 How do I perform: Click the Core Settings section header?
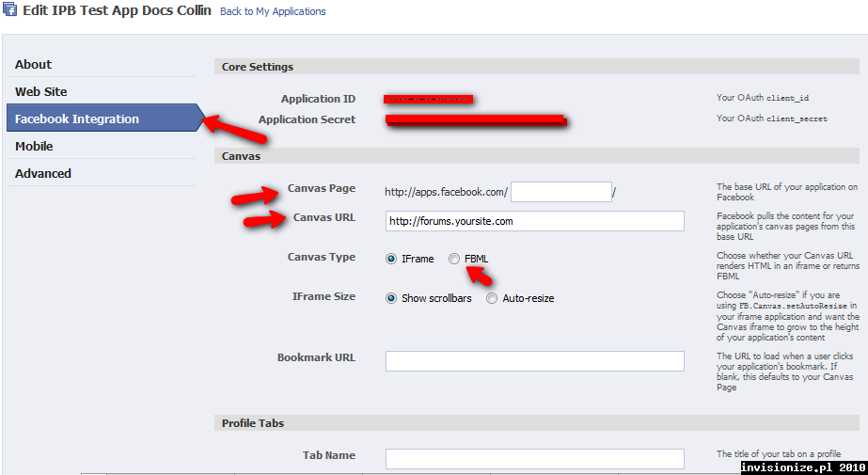tap(258, 67)
